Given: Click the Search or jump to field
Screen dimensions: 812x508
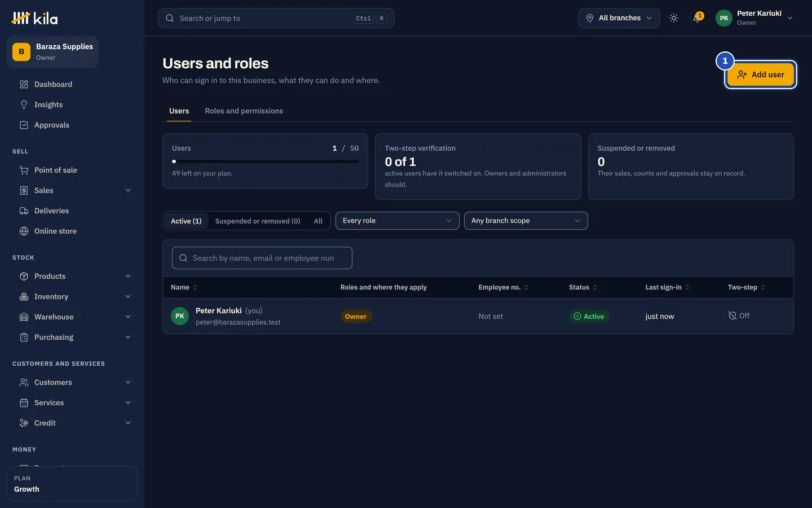Looking at the screenshot, I should point(276,18).
